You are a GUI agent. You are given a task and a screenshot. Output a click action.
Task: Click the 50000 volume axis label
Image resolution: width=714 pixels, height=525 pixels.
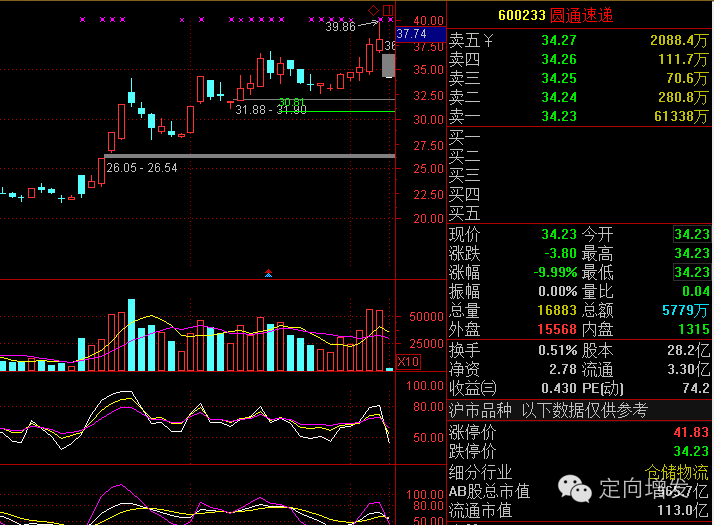[426, 317]
